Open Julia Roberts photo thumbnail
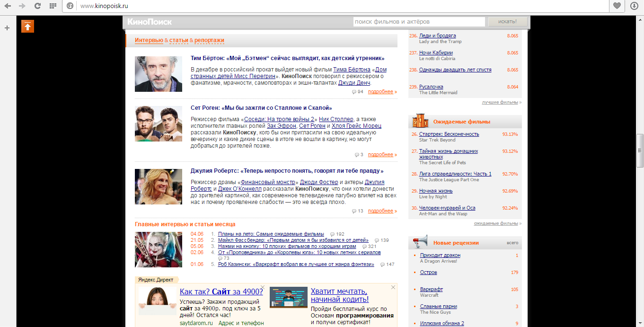Viewport: 644px width, 327px height. (x=159, y=187)
